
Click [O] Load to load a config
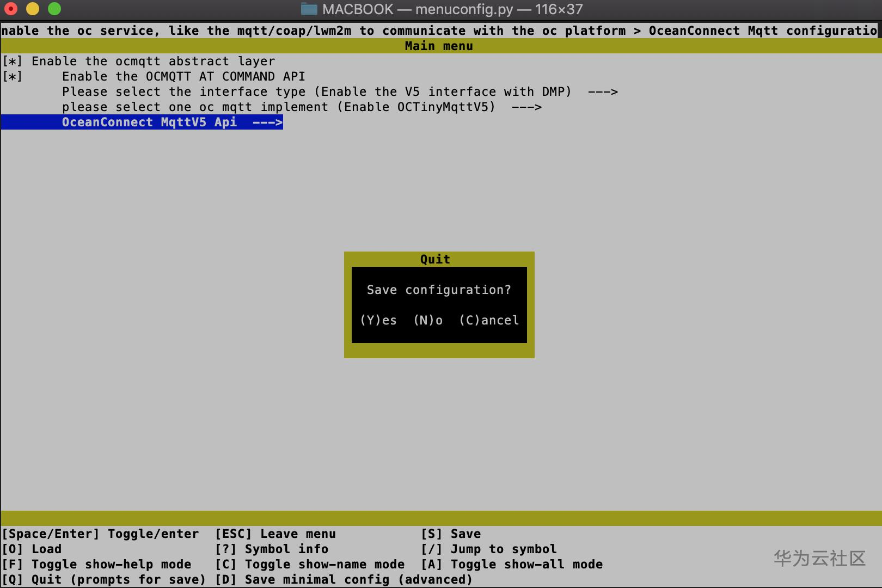click(32, 549)
